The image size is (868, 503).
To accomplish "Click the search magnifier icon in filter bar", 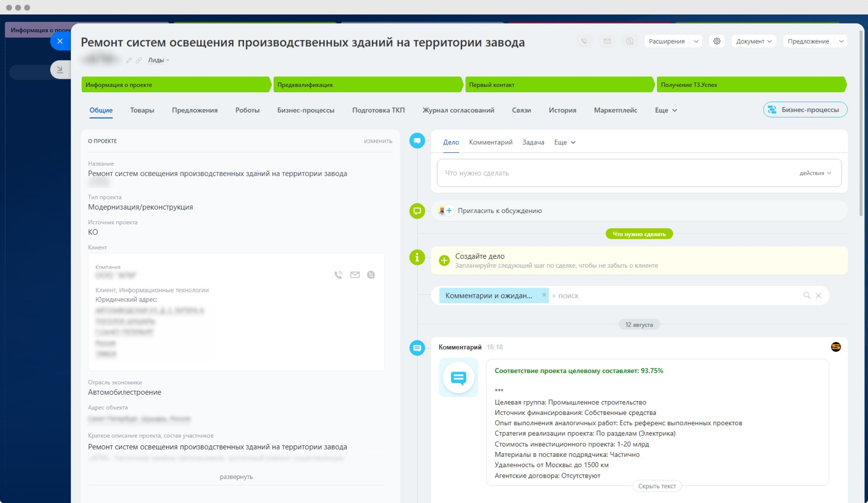I will point(807,295).
